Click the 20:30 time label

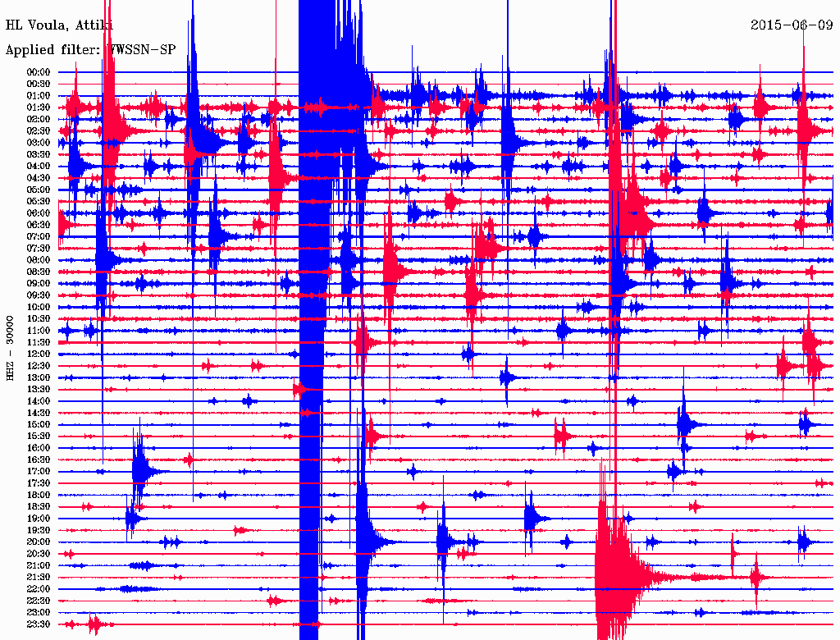pyautogui.click(x=39, y=554)
